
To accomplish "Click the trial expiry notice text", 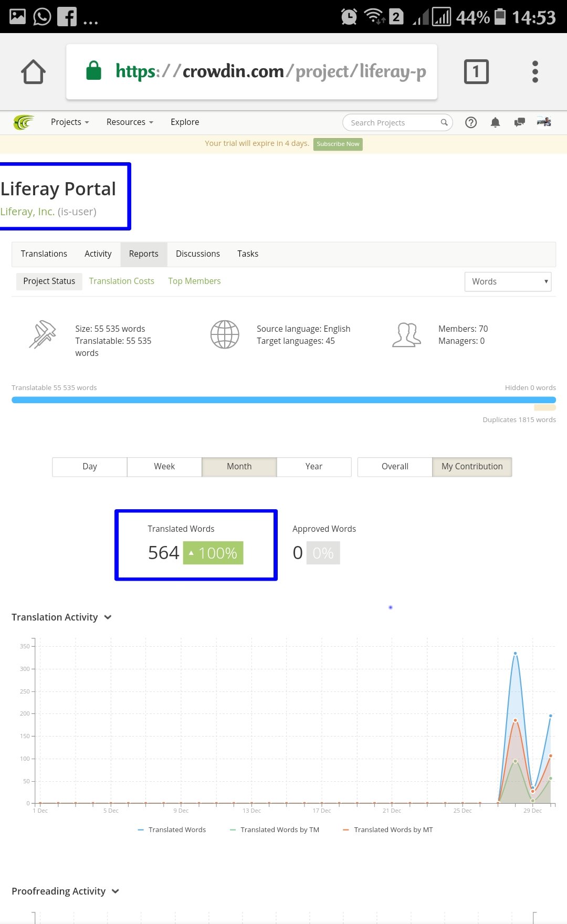I will tap(257, 143).
